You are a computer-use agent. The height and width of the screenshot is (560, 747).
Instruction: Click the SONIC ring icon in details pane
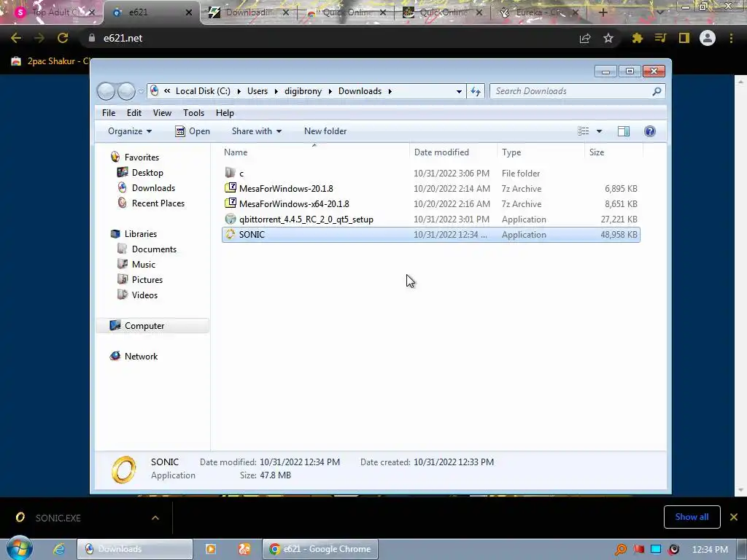coord(124,469)
